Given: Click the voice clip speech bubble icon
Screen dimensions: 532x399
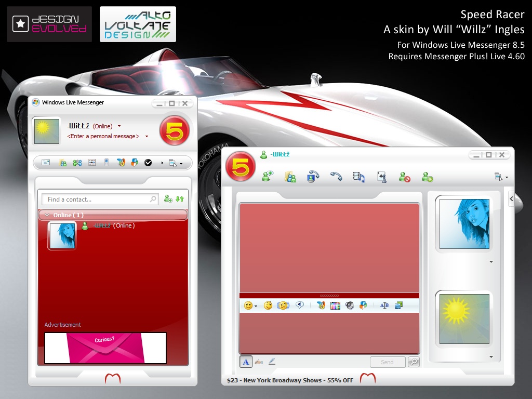Looking at the screenshot, I should [x=300, y=305].
